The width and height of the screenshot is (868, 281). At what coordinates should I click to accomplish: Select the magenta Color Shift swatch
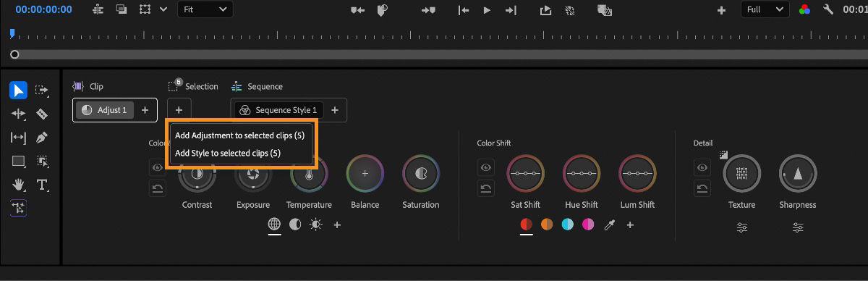(x=588, y=225)
